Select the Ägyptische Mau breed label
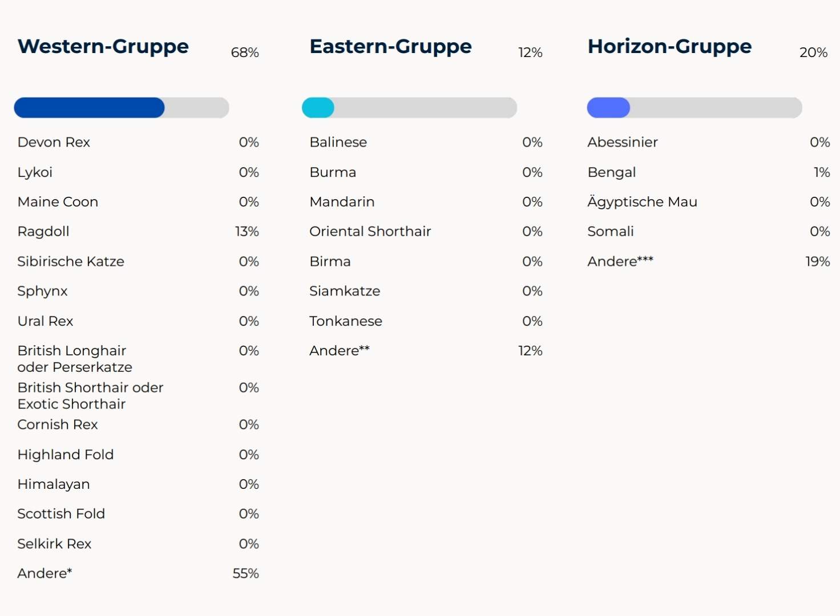Viewport: 840px width, 616px height. pyautogui.click(x=642, y=202)
